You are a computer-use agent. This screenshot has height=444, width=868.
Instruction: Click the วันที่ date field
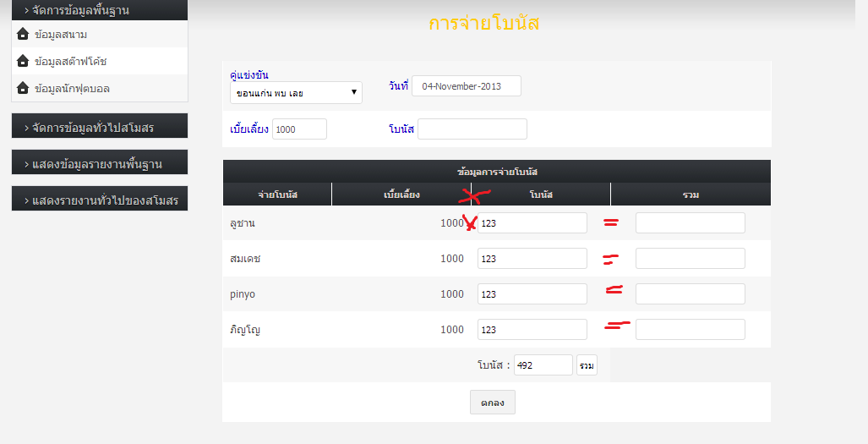point(467,85)
